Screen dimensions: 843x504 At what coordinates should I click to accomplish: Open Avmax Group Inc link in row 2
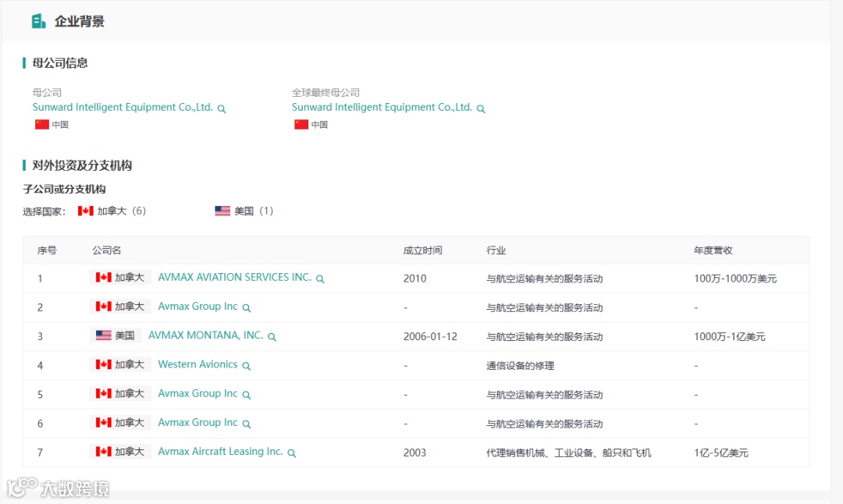click(197, 307)
